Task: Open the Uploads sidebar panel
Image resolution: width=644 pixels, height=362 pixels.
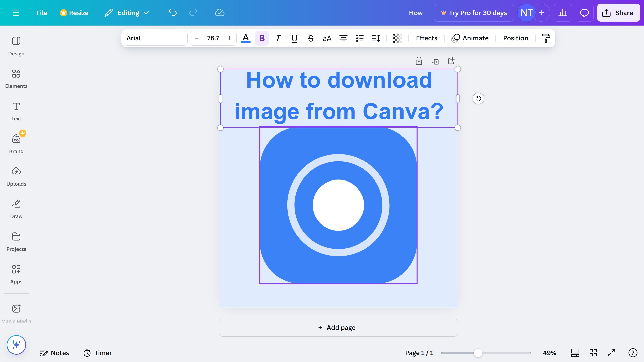Action: click(x=16, y=176)
